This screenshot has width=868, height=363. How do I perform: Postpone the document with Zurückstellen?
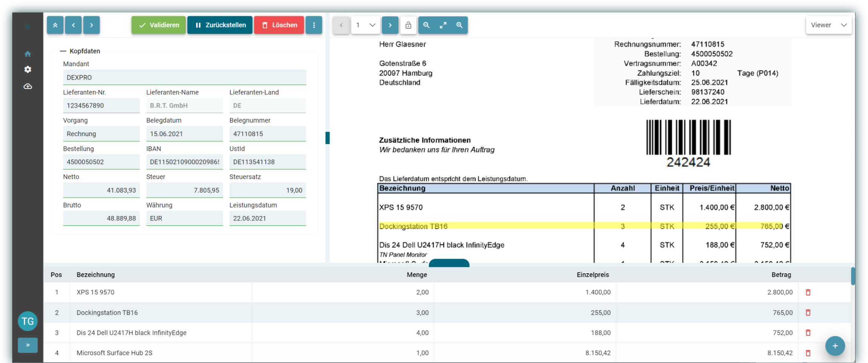(220, 25)
